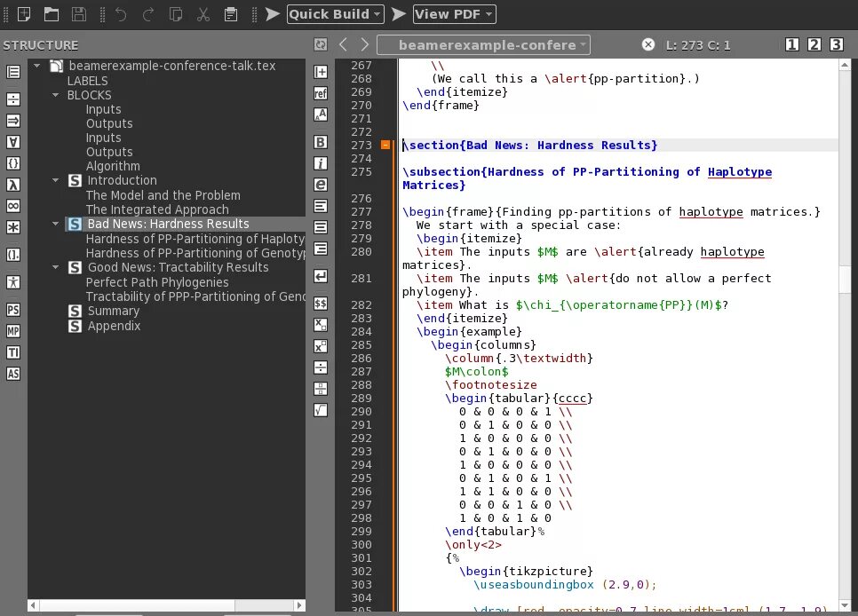
Task: Insert a sectioning command from the editor toolbar
Action: tap(321, 72)
